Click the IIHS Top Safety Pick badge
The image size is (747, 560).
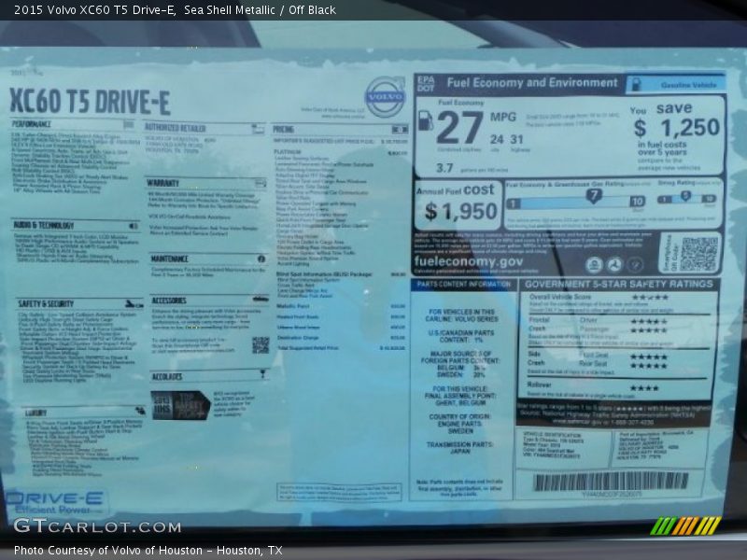pyautogui.click(x=180, y=405)
